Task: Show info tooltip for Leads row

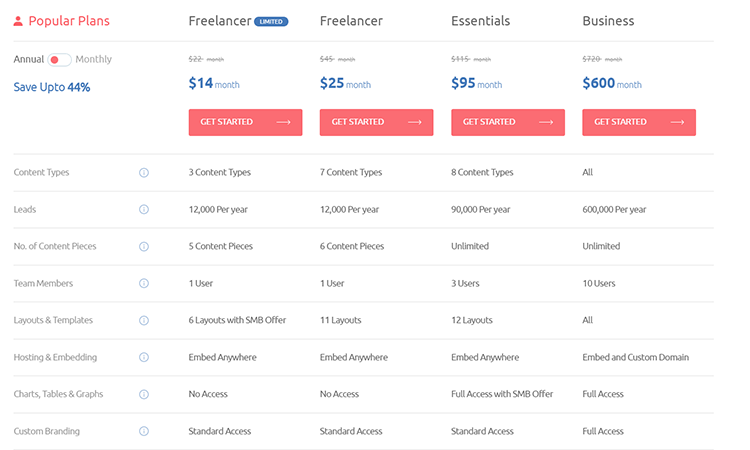Action: tap(143, 209)
